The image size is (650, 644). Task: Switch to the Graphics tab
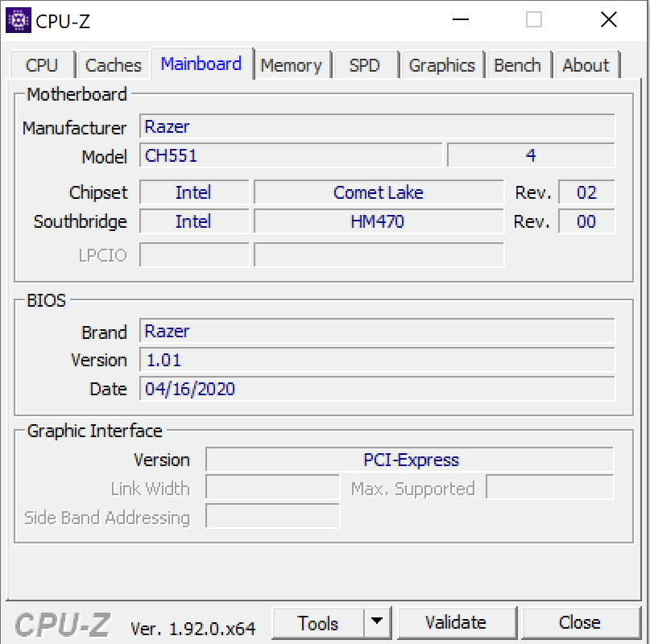point(442,65)
